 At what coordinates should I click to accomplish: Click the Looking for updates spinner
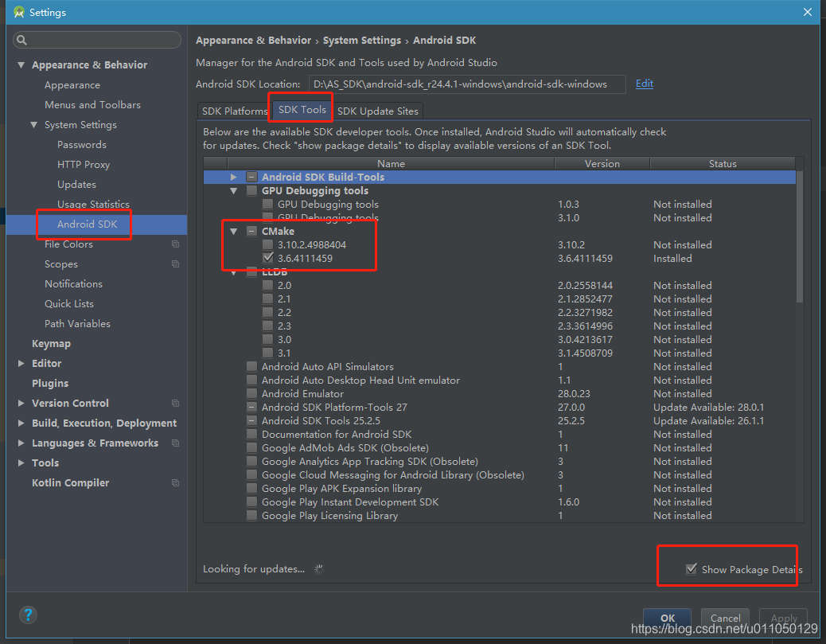click(x=318, y=569)
